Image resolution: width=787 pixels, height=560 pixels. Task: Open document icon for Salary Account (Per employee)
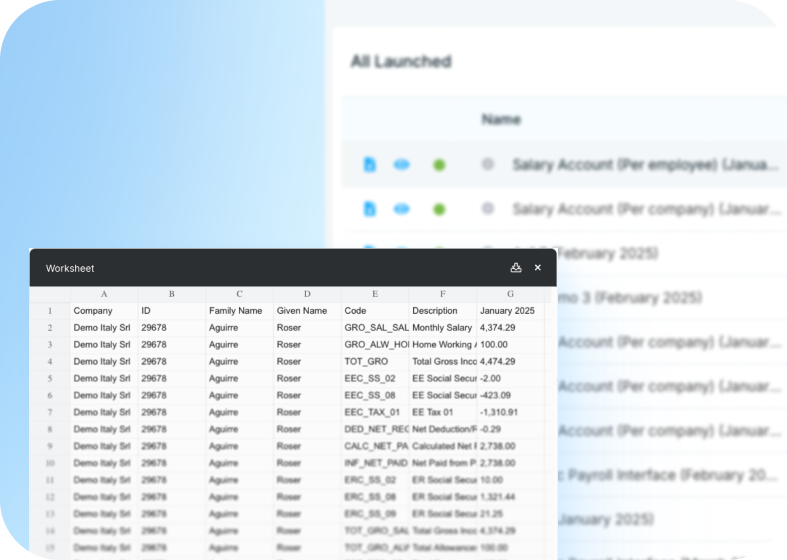[x=369, y=165]
